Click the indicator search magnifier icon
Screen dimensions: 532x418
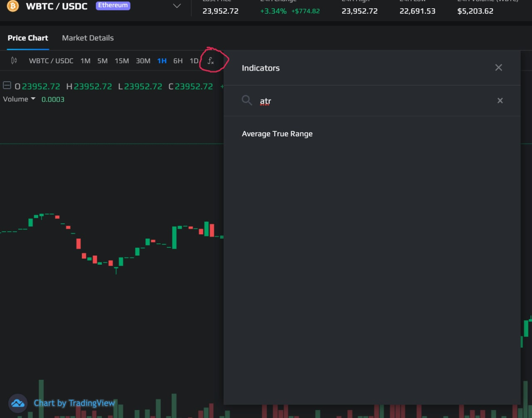(x=247, y=100)
